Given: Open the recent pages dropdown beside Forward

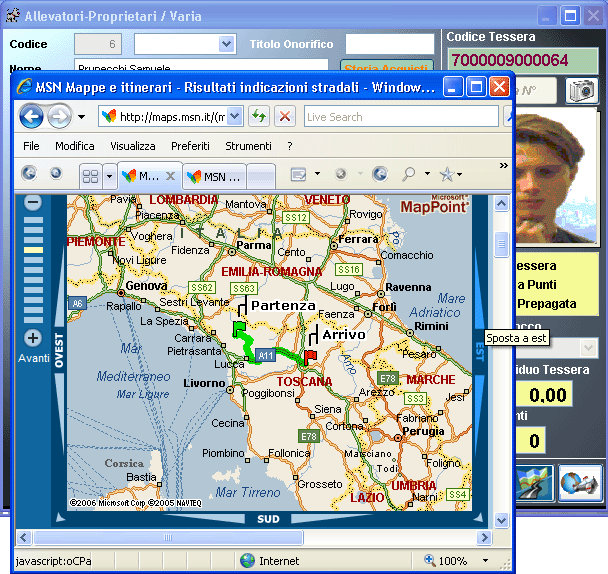Looking at the screenshot, I should tap(81, 116).
